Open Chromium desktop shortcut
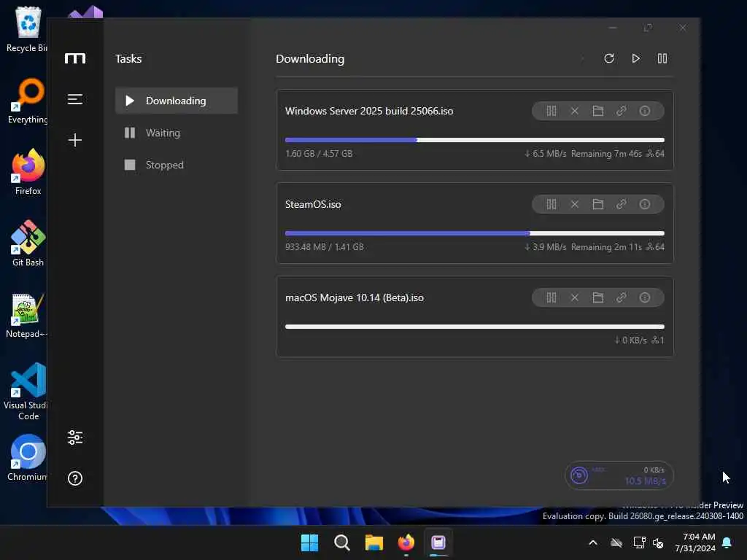 point(28,458)
